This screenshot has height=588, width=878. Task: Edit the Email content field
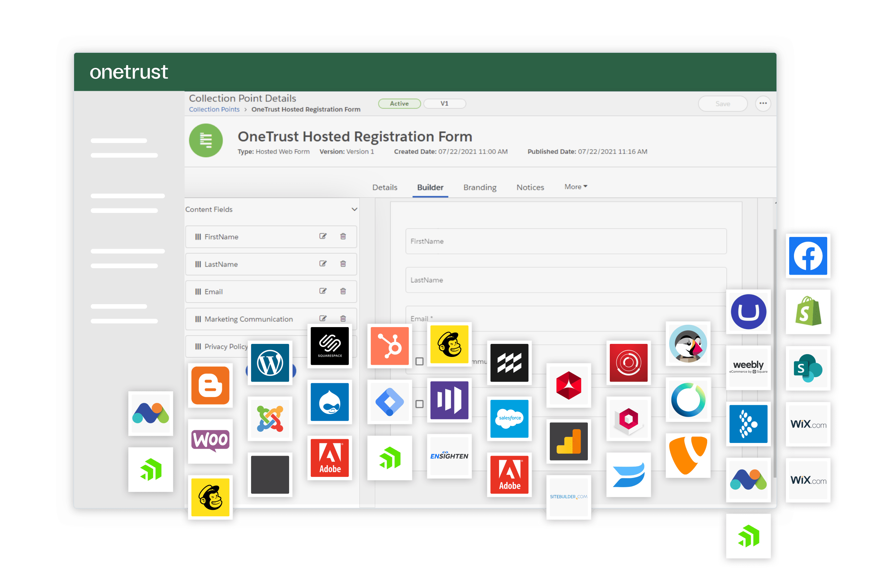point(322,291)
